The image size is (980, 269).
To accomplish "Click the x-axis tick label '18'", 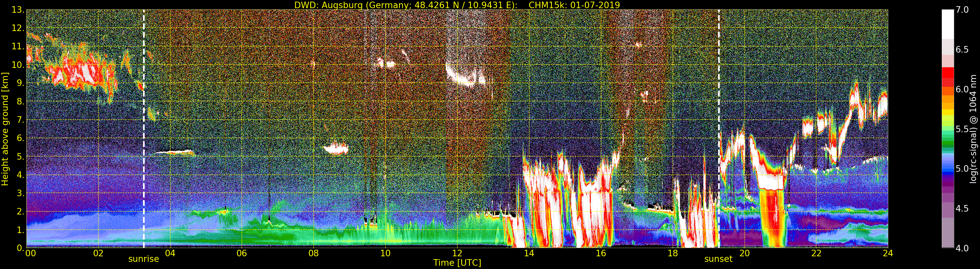I will pos(673,253).
